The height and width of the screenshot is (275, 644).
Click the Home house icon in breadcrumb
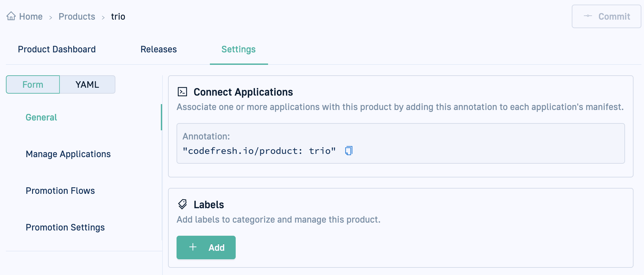tap(11, 16)
